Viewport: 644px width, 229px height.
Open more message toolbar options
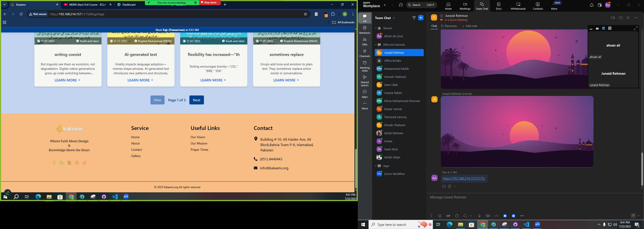pos(522,216)
